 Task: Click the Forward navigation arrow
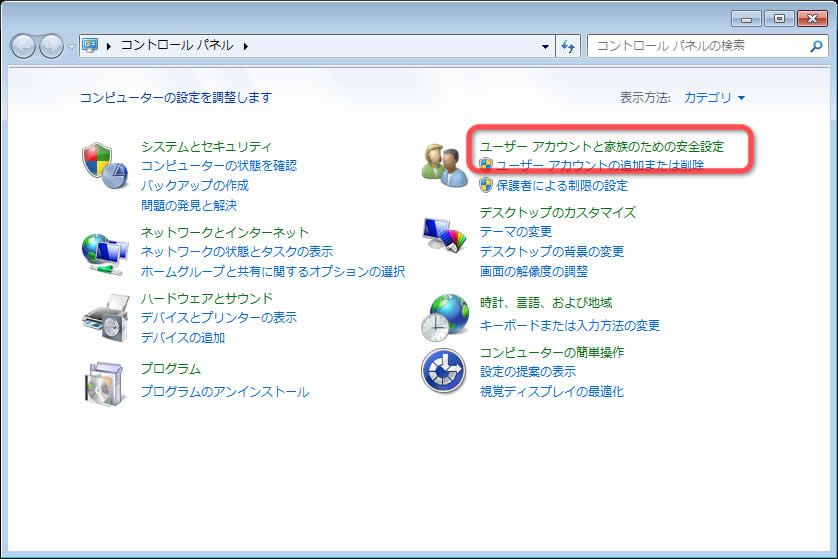[51, 46]
